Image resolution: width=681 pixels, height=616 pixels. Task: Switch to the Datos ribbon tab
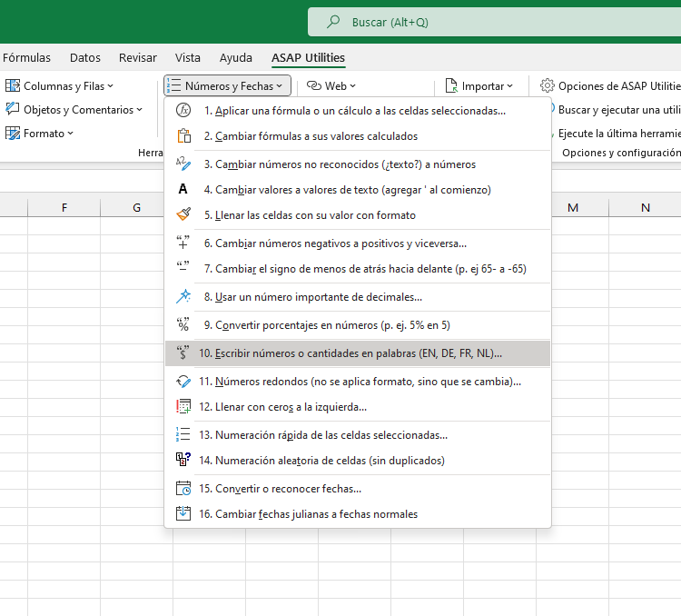85,57
